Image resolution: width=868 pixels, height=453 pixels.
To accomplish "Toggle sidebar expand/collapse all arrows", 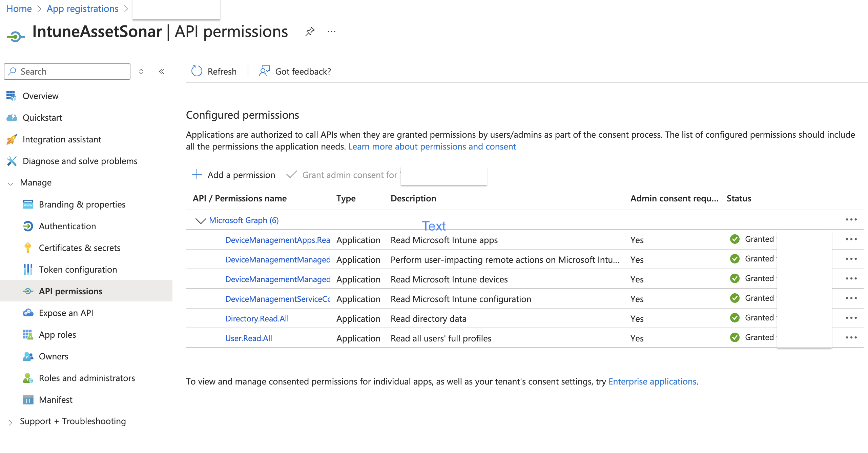I will coord(141,72).
